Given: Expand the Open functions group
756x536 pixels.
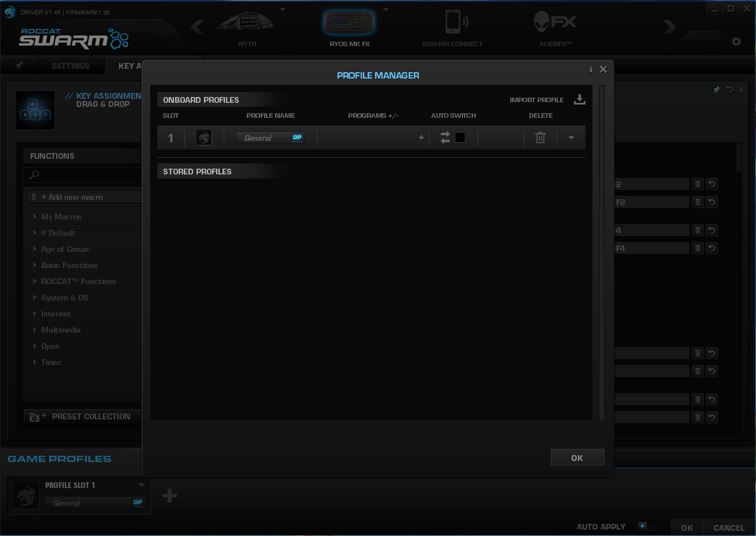Looking at the screenshot, I should (35, 346).
